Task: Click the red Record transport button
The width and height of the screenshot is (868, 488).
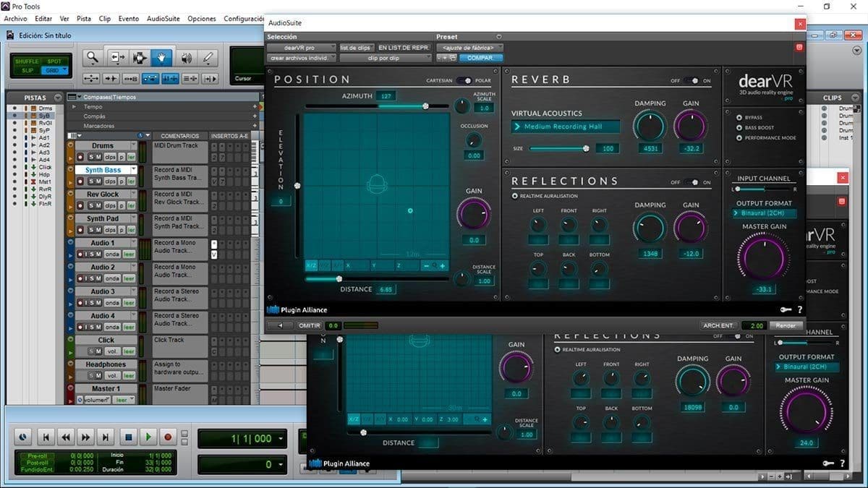Action: pyautogui.click(x=169, y=437)
